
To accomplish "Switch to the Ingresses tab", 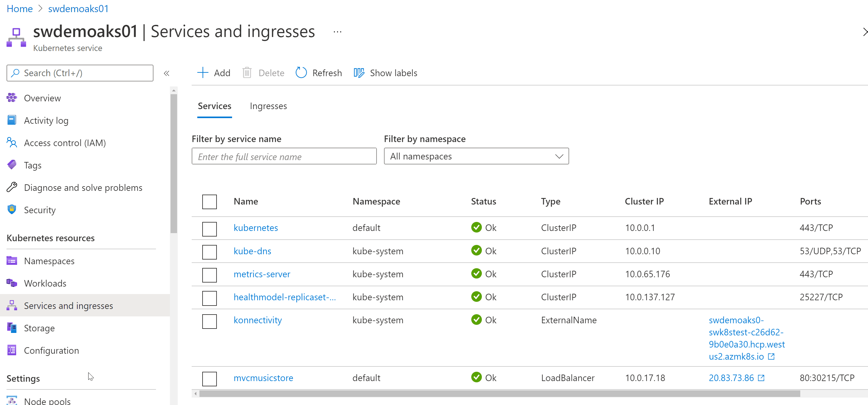I will [x=268, y=106].
